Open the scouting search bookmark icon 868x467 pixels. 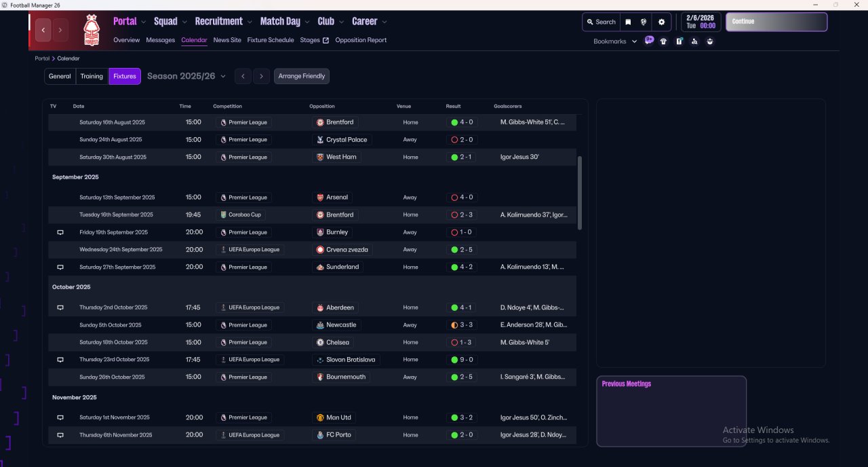[x=694, y=41]
